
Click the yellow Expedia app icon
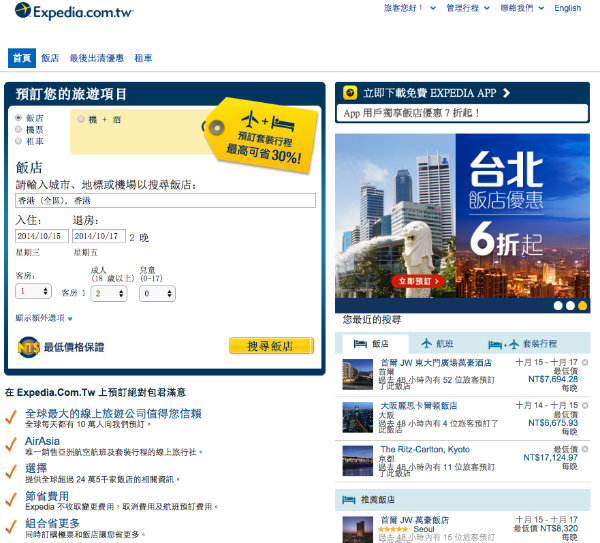[x=350, y=93]
